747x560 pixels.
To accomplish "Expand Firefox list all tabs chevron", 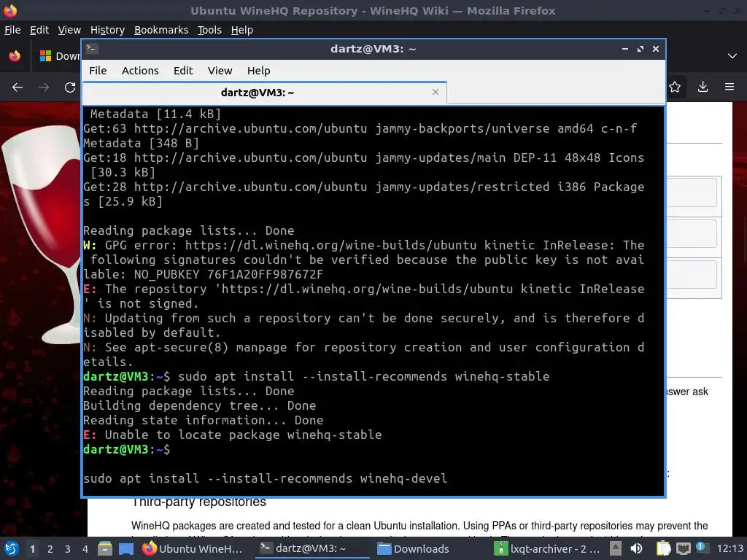I will [x=732, y=55].
